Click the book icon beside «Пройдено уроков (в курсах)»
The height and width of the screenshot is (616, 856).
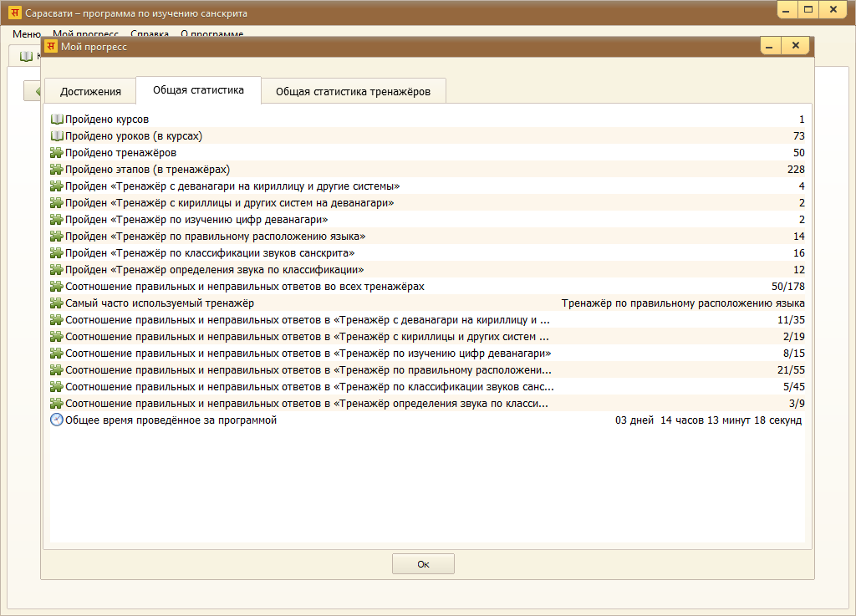click(57, 136)
